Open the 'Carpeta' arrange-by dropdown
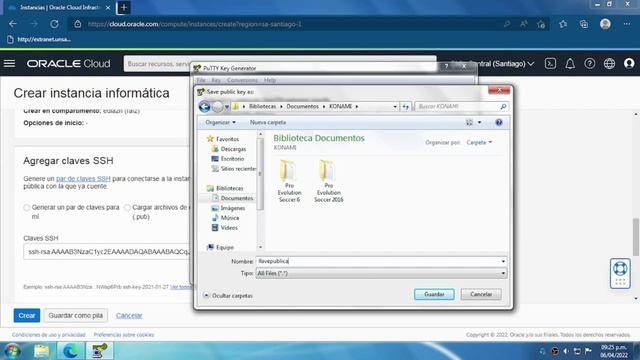The image size is (640, 360). tap(479, 142)
